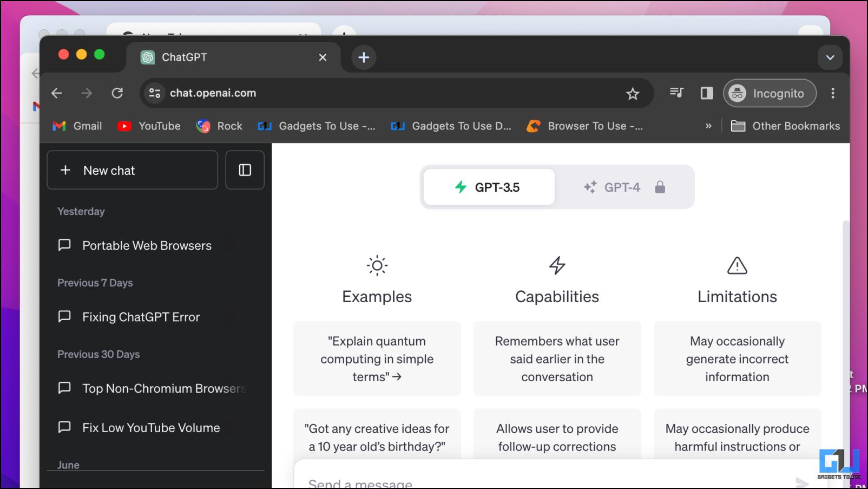This screenshot has height=489, width=868.
Task: Open a new browser tab with plus
Action: (364, 57)
